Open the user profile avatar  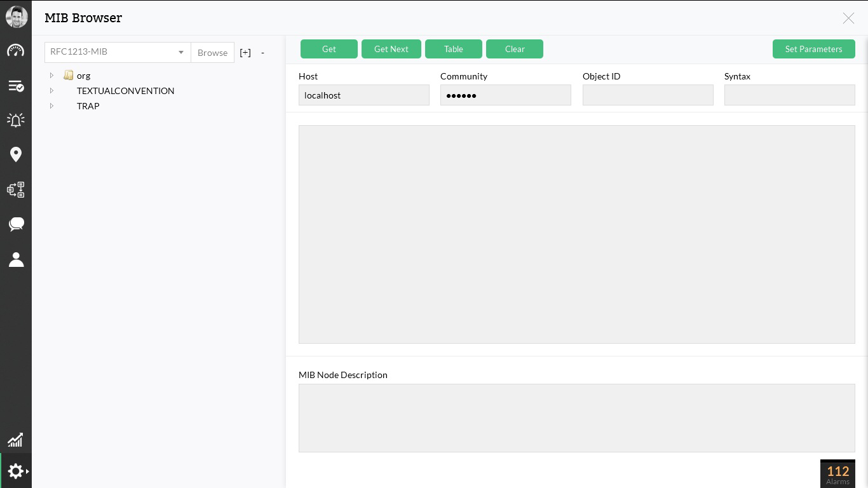tap(17, 17)
